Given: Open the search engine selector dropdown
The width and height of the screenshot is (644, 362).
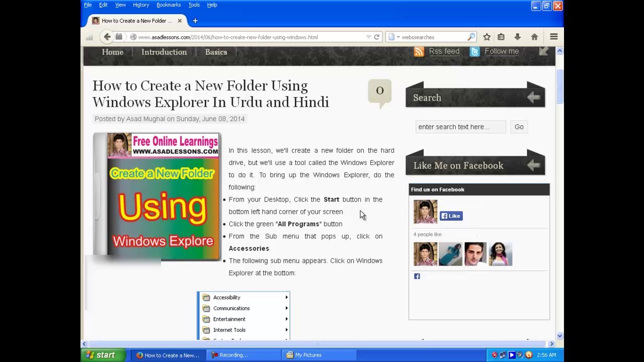Looking at the screenshot, I should point(394,37).
